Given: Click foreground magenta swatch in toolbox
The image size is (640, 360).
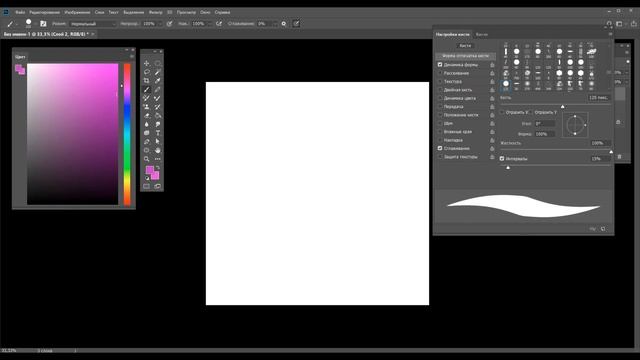Looking at the screenshot, I should 150,169.
